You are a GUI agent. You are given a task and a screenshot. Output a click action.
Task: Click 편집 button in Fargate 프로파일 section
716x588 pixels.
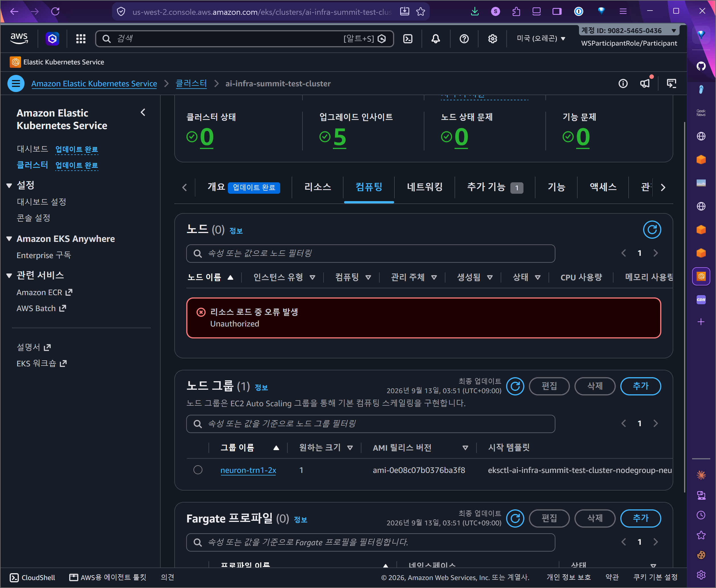(549, 518)
